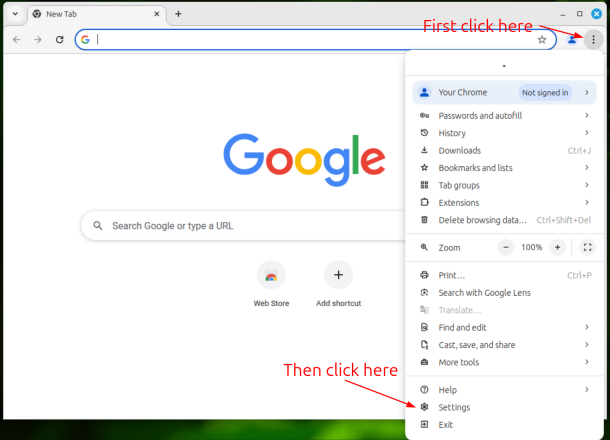This screenshot has height=440, width=610.
Task: Enter fullscreen mode from Zoom row
Action: [587, 247]
